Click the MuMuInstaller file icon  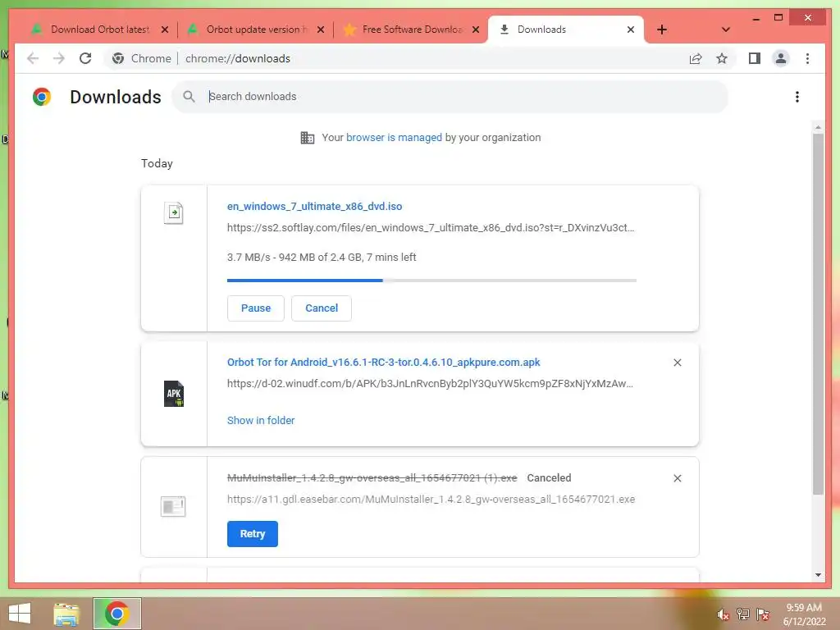[173, 506]
